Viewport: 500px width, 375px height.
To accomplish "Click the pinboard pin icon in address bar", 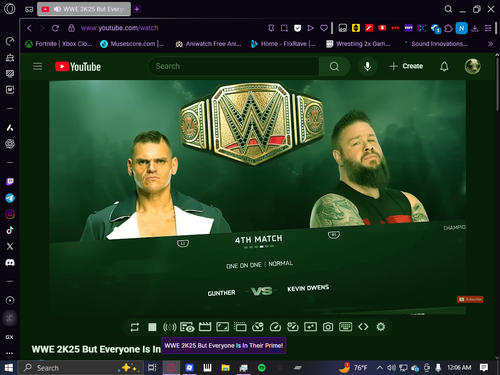I will (271, 28).
